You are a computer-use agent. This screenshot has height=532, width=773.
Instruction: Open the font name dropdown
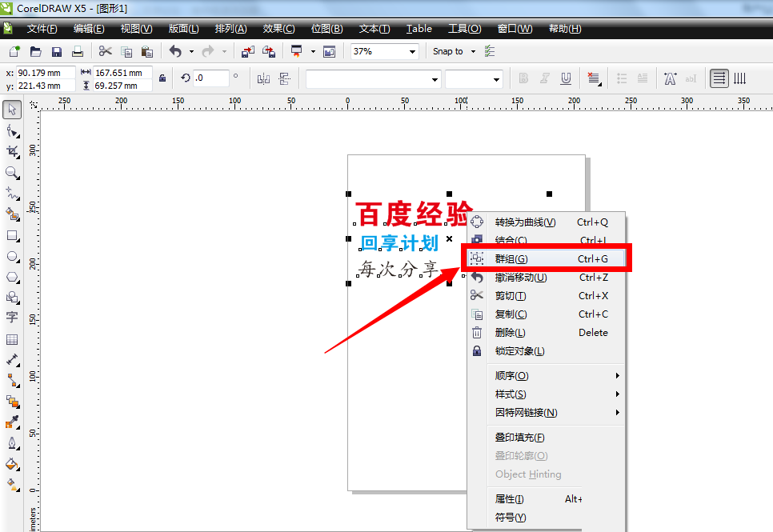[435, 79]
